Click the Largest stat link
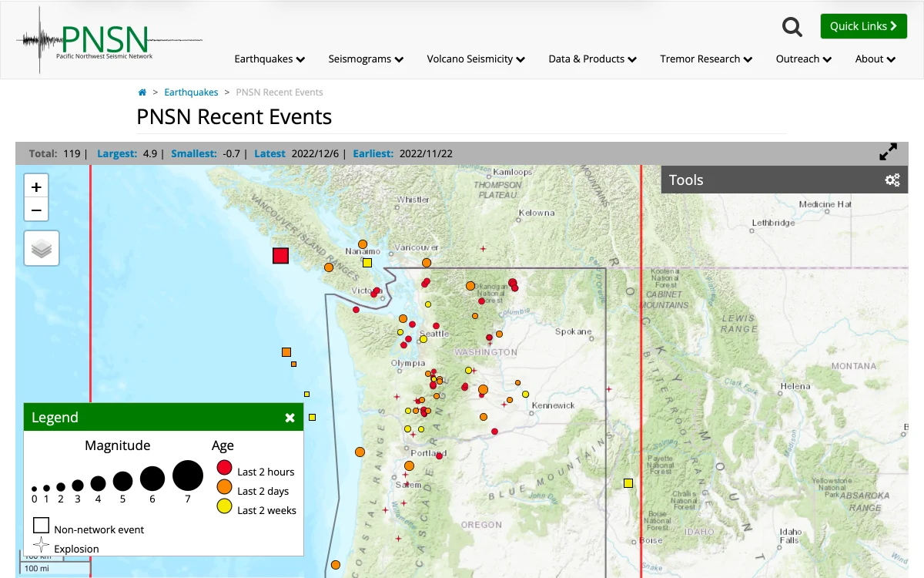924x578 pixels. click(x=117, y=153)
